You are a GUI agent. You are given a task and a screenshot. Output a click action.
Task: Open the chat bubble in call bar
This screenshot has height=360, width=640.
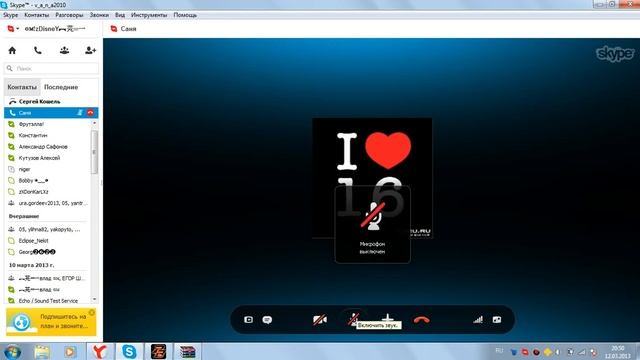pyautogui.click(x=267, y=320)
